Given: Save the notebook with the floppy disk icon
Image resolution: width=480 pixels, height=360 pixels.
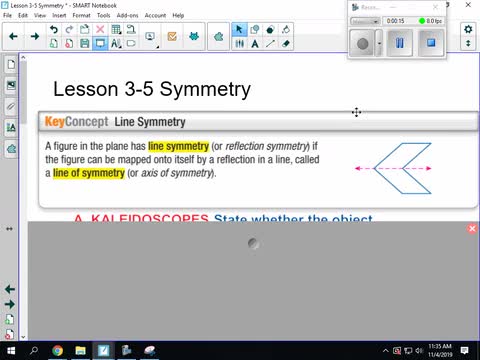Looking at the screenshot, I should (85, 43).
